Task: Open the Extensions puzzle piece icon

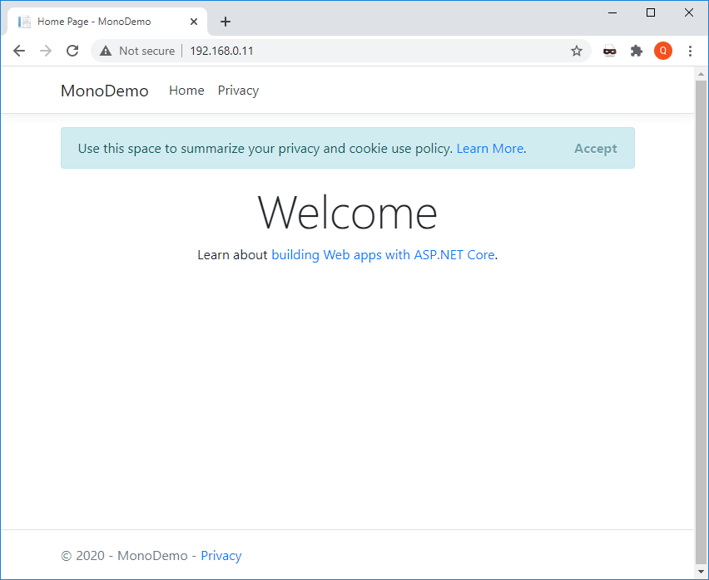Action: coord(636,51)
